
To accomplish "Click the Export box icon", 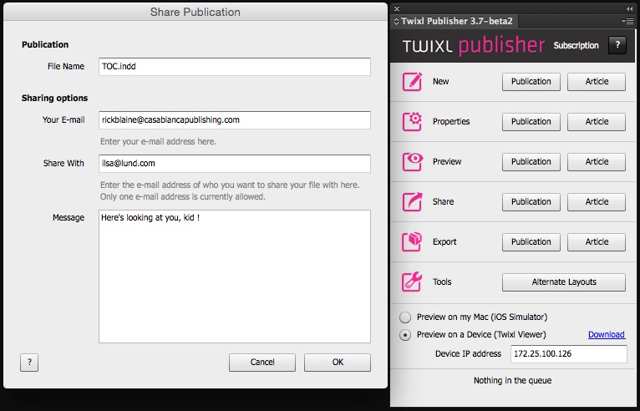I will 412,241.
